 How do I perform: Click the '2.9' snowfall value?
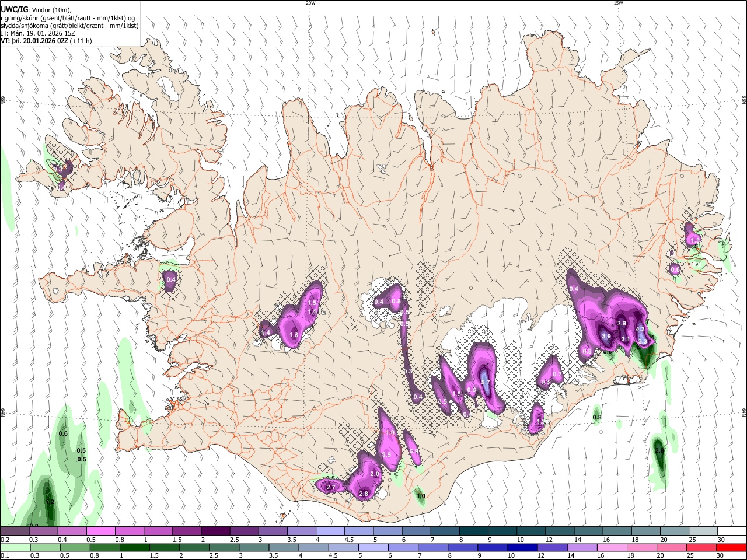pyautogui.click(x=622, y=323)
